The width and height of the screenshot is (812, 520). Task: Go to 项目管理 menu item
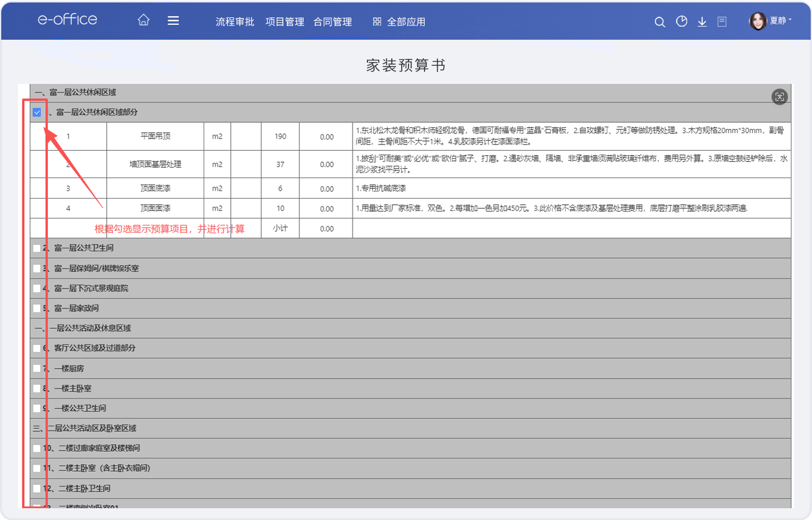(284, 22)
